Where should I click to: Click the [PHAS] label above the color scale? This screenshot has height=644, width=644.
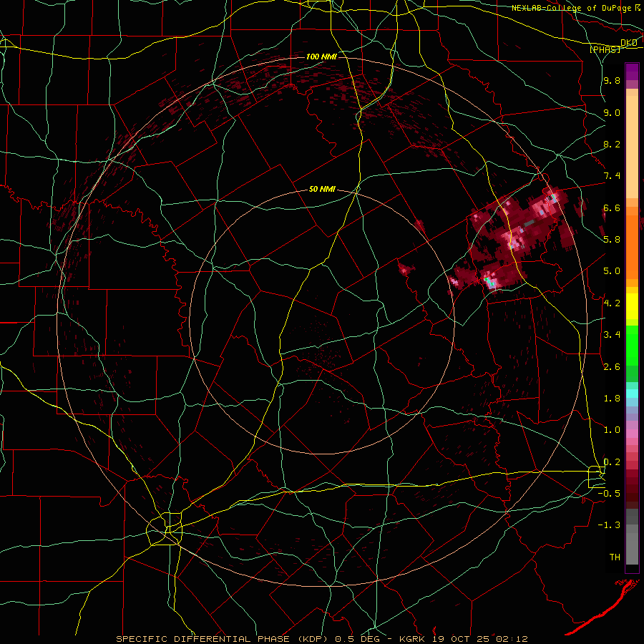(x=605, y=50)
